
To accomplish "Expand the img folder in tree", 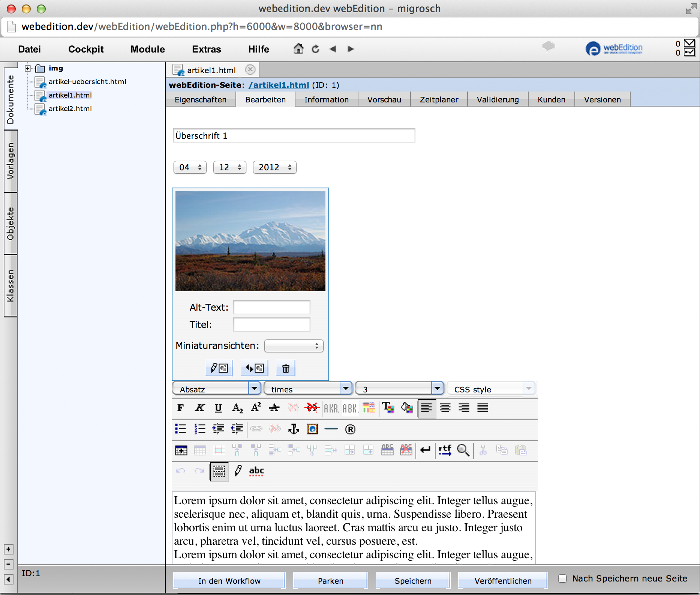I will 28,68.
